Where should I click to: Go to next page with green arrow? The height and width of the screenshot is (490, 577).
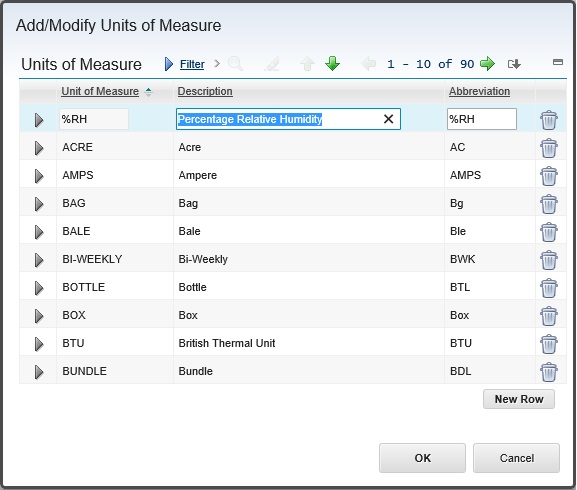487,64
